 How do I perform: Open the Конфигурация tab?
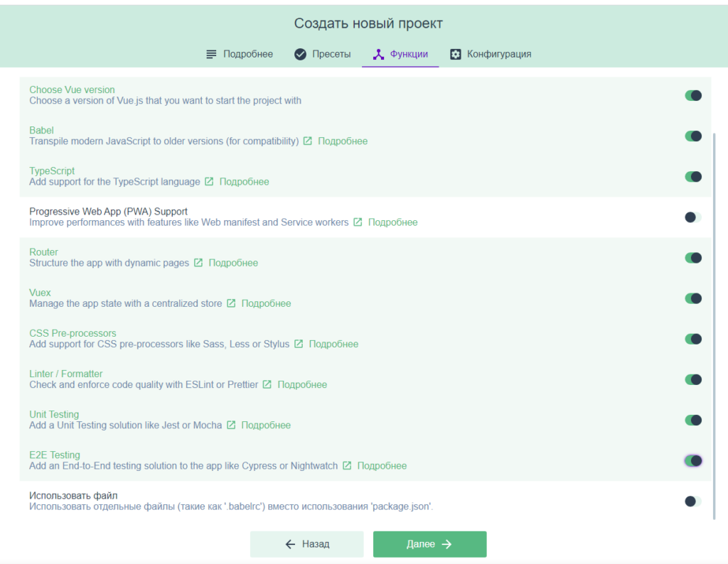(x=491, y=54)
